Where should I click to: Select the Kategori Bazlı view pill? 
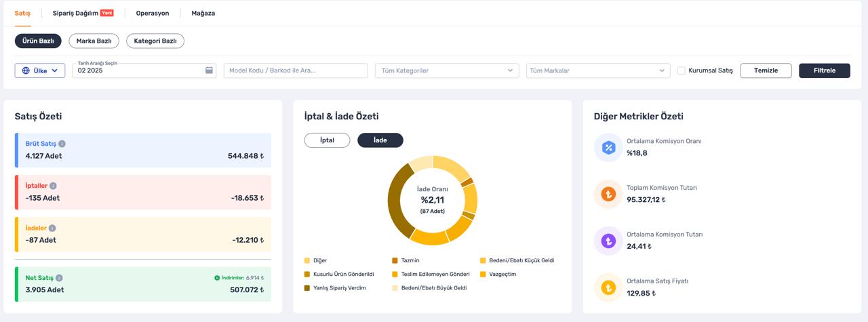[155, 41]
